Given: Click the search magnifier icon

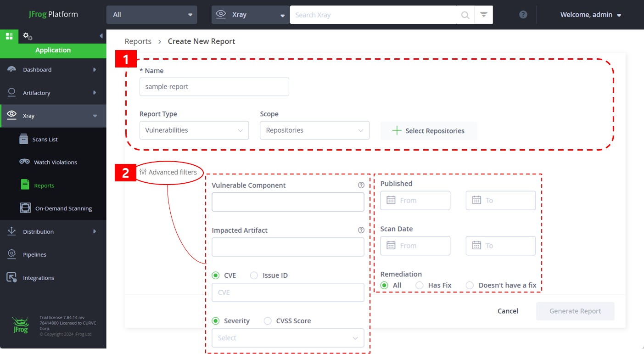Looking at the screenshot, I should pos(465,15).
